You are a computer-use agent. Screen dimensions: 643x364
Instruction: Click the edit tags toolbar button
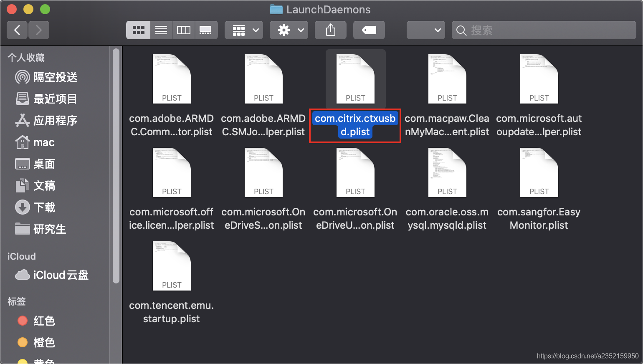(369, 30)
